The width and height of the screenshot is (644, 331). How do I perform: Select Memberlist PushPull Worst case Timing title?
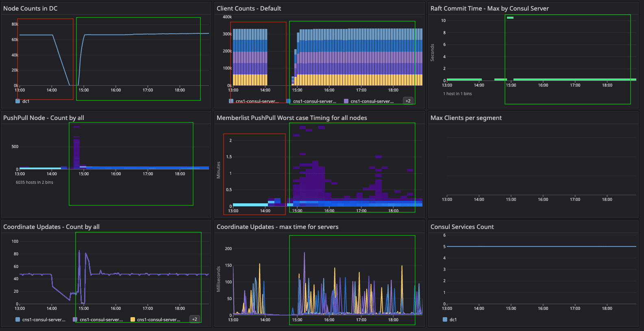tap(292, 118)
